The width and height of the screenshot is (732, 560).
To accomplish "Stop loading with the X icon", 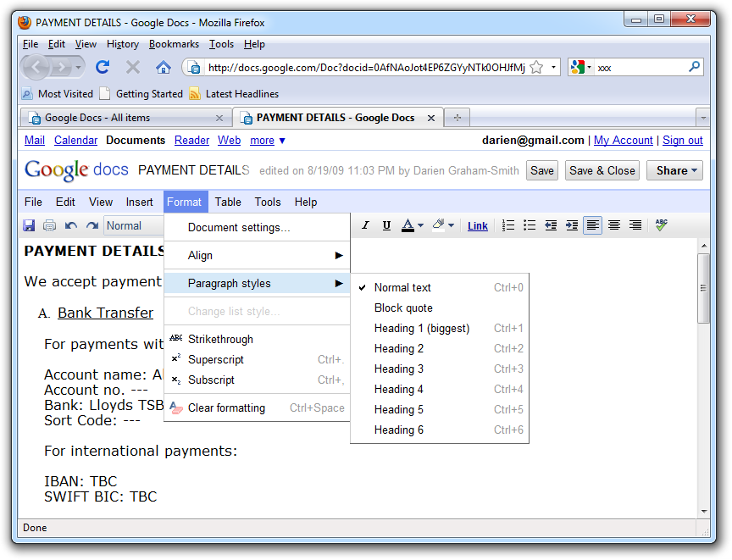I will point(133,68).
